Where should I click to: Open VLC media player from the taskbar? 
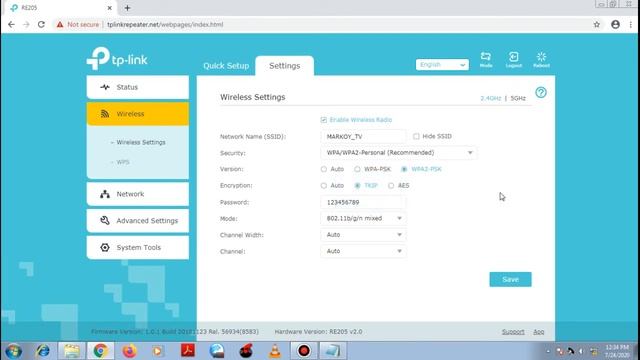275,351
